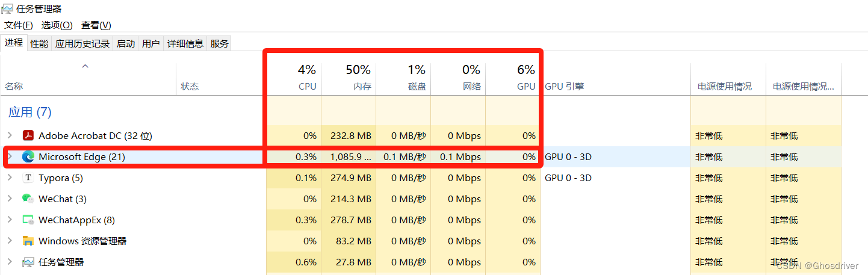Select the Adobe Acrobat DC (32 位) row
This screenshot has width=868, height=275.
coord(95,135)
